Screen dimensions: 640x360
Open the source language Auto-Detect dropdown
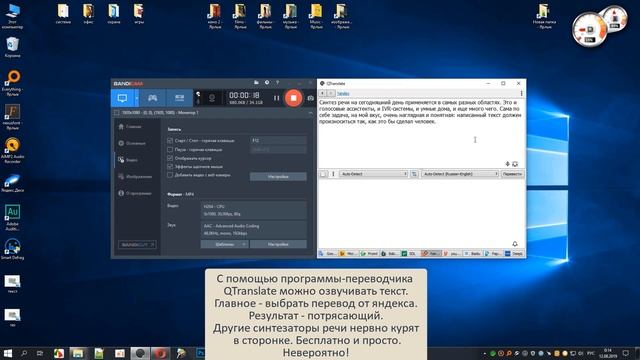[373, 174]
